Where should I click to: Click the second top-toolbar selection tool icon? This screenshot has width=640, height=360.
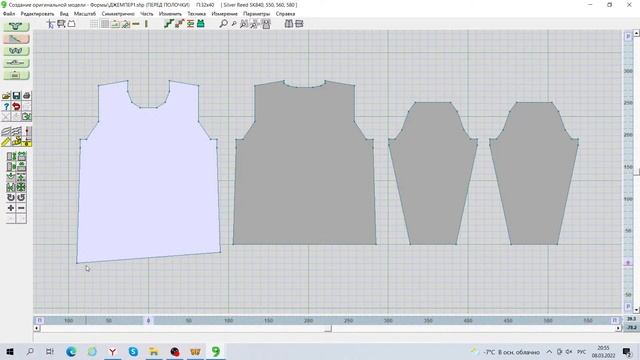61,24
